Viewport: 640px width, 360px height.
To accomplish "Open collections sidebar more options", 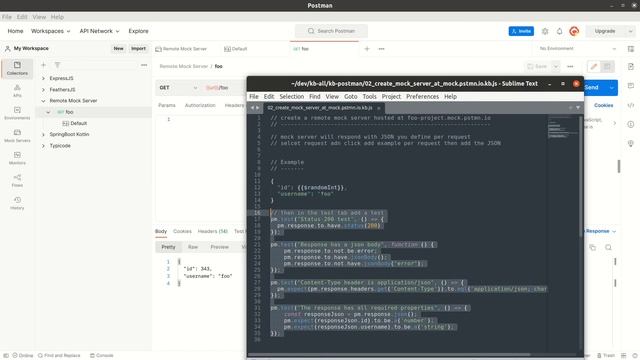I will pos(144,65).
